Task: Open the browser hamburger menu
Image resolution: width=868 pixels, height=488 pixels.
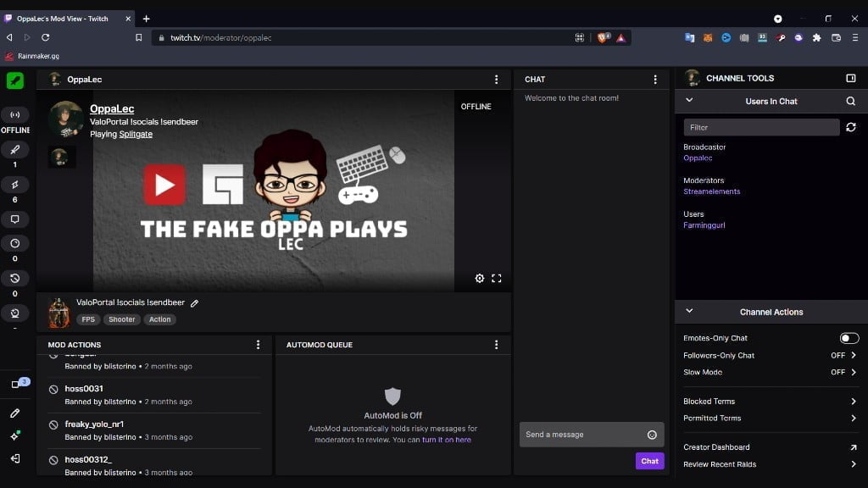Action: [854, 37]
